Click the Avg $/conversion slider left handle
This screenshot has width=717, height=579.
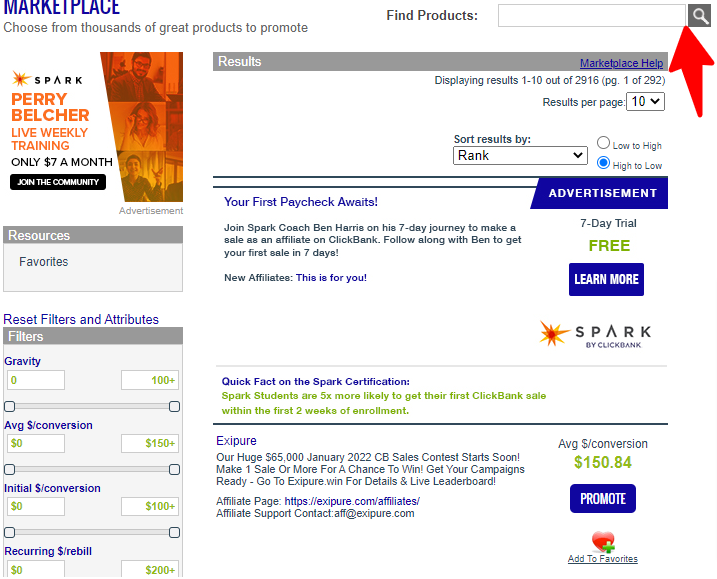point(10,469)
